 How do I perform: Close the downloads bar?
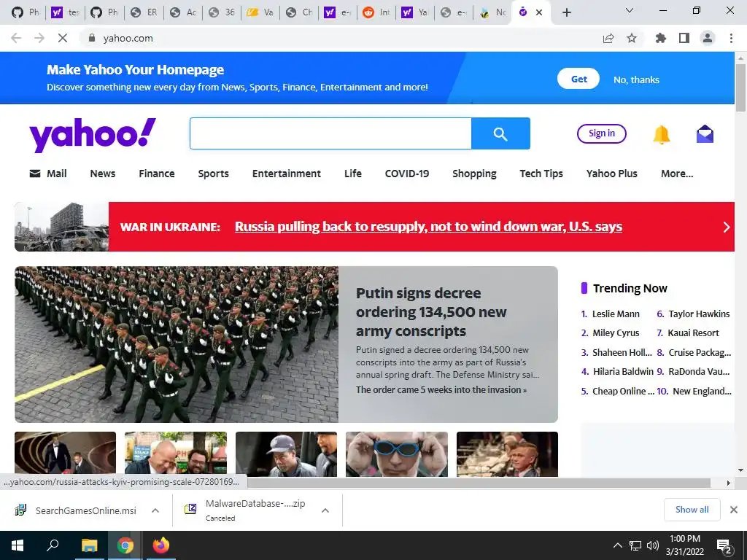tap(734, 510)
